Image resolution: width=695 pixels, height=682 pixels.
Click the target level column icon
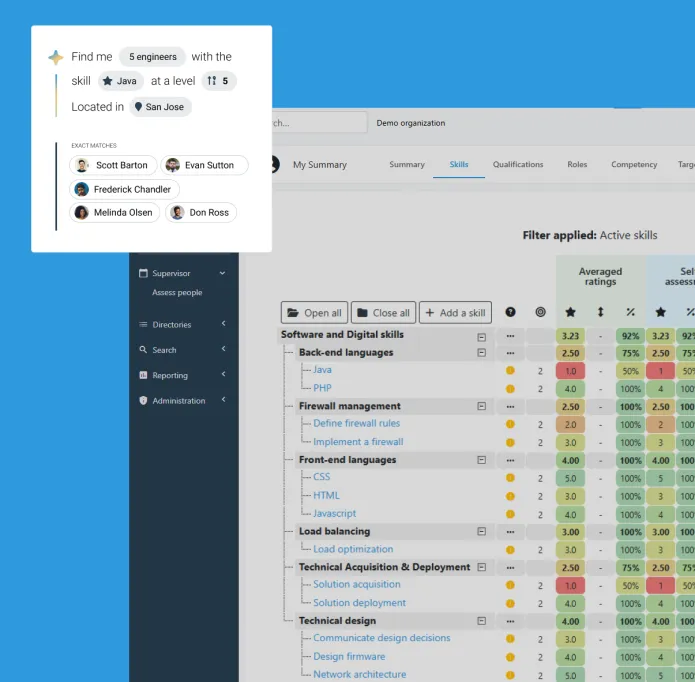(x=540, y=313)
